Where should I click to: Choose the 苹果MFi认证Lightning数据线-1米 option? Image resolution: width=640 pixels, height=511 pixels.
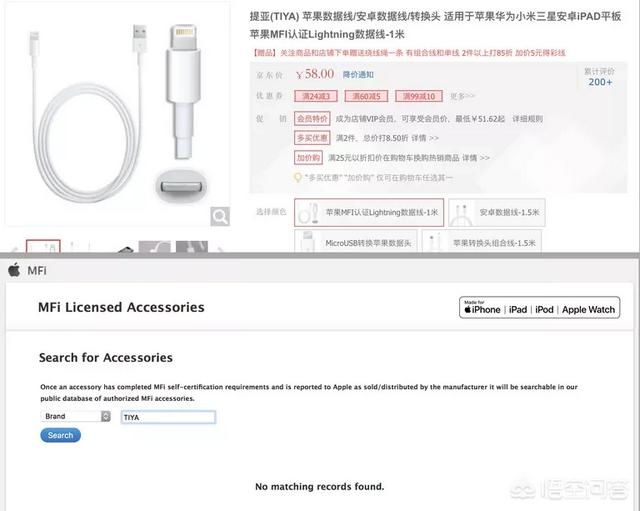[369, 212]
